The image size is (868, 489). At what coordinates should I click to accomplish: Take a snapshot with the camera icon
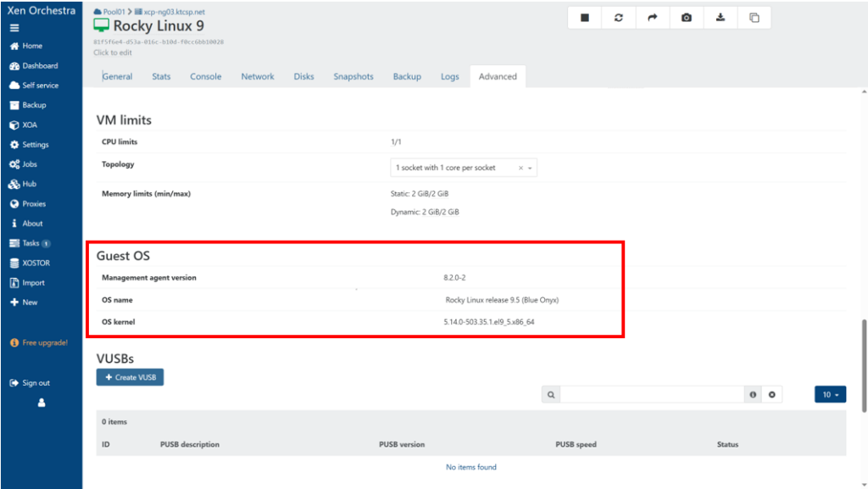687,18
